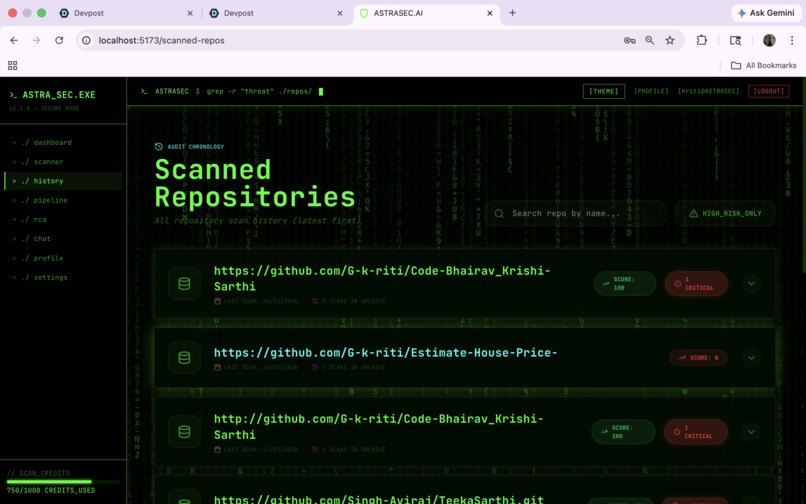
Task: Click the search magnifier icon in repo search
Action: 499,213
